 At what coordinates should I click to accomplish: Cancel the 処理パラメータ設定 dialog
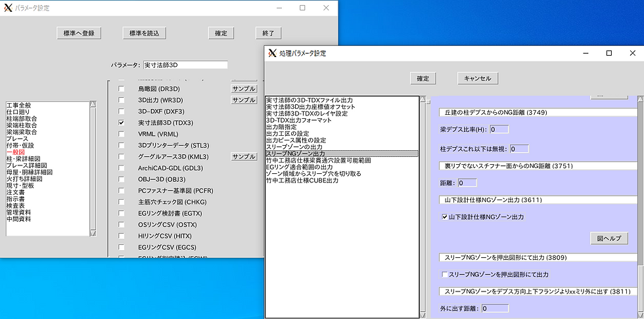point(478,78)
